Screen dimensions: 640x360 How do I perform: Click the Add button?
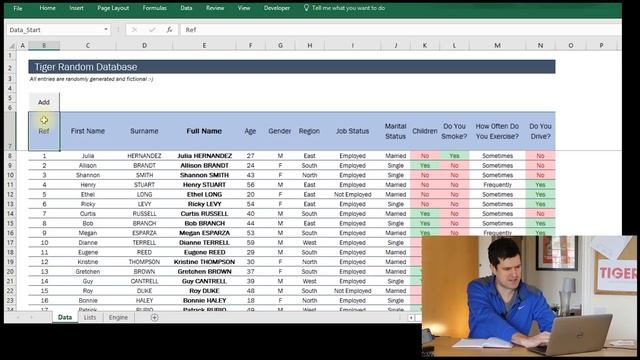click(44, 102)
